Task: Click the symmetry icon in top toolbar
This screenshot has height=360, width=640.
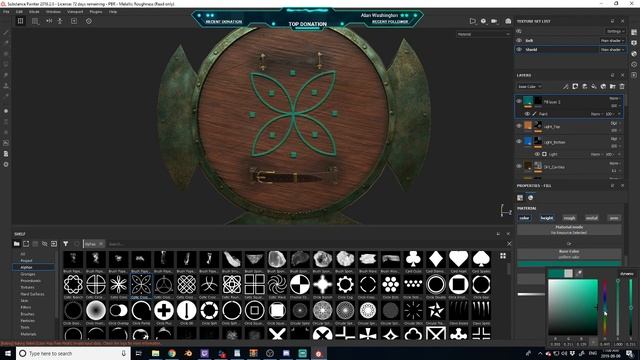Action: [x=49, y=21]
